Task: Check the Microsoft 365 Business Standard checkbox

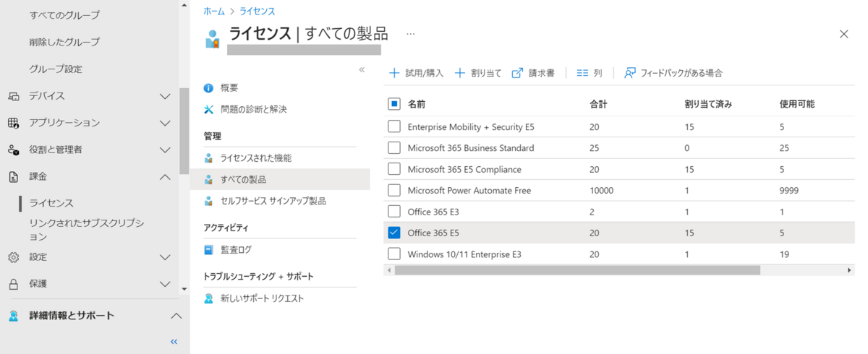Action: tap(394, 147)
